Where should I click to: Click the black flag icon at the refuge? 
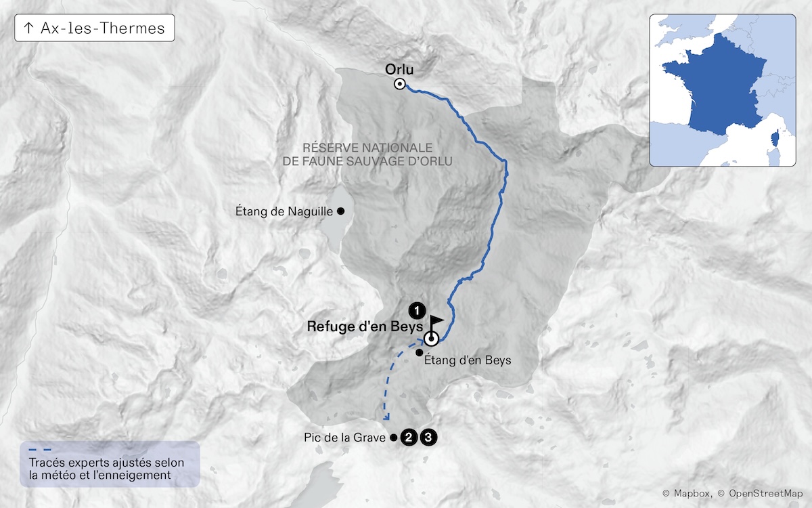coord(438,324)
